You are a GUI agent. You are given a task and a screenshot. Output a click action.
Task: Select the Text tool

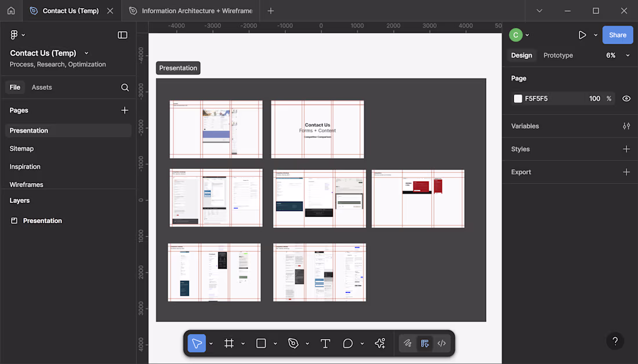click(x=325, y=344)
